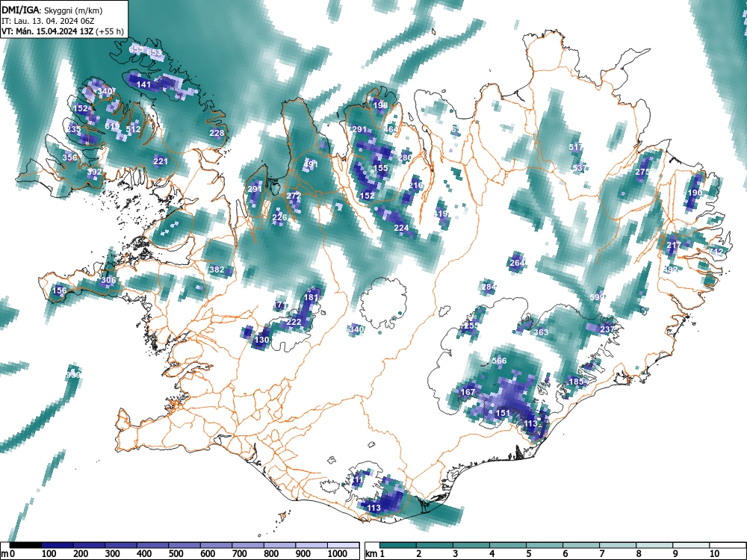The image size is (747, 560).
Task: Click the visibility value 155
Action: tap(381, 167)
